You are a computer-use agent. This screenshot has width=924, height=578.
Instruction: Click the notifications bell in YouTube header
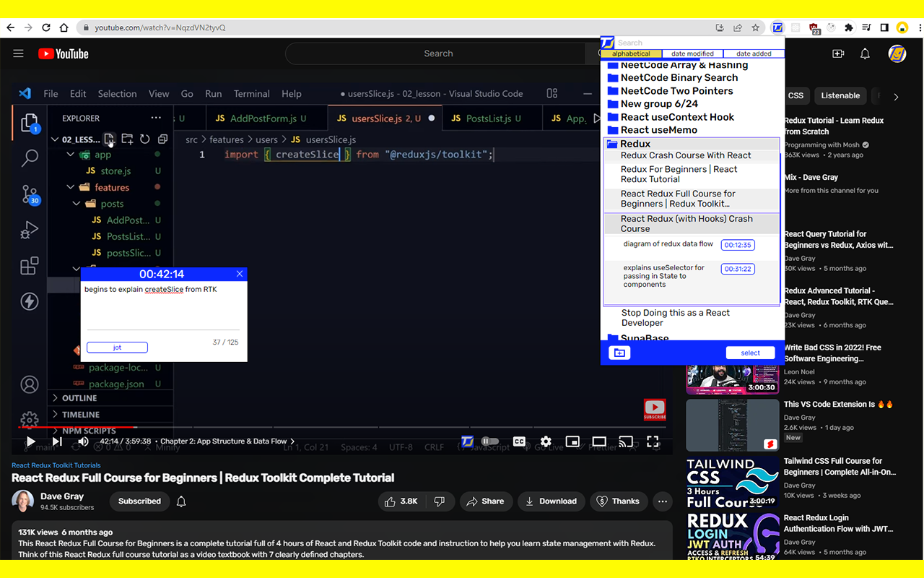865,53
